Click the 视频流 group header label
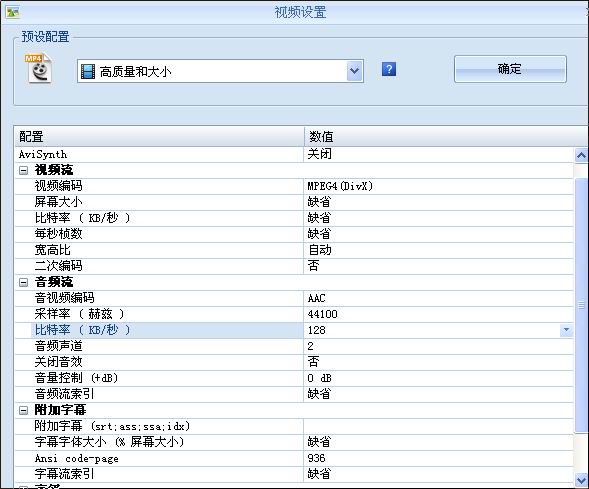589x489 pixels. (54, 170)
